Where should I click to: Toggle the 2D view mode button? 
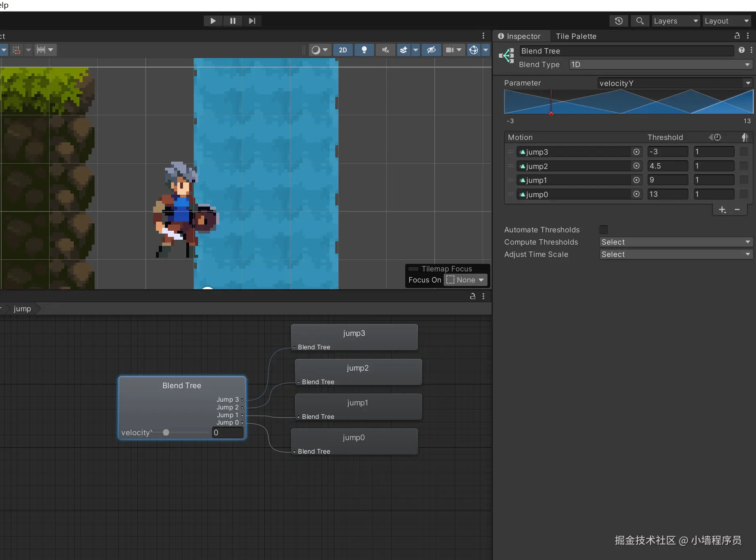pos(343,50)
